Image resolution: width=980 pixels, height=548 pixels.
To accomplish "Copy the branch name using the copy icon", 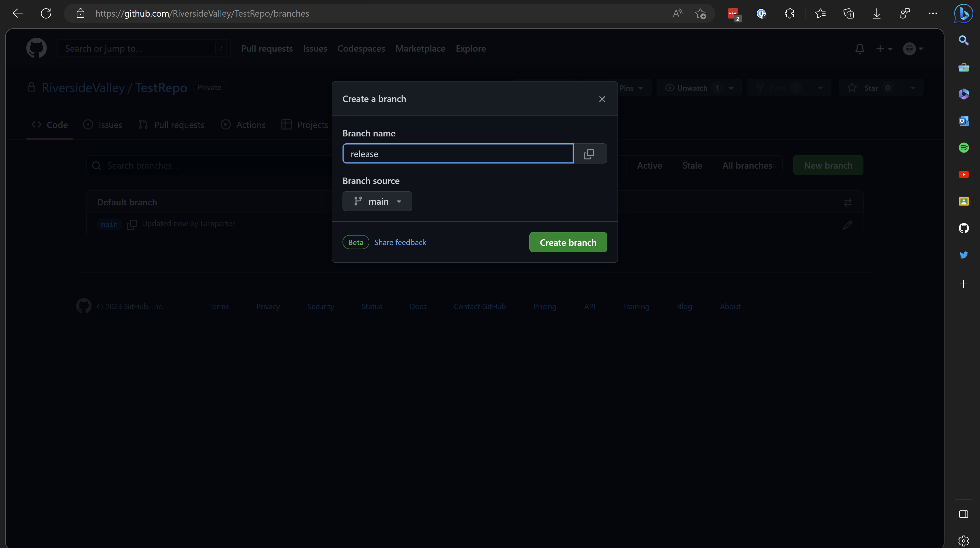I will [589, 154].
